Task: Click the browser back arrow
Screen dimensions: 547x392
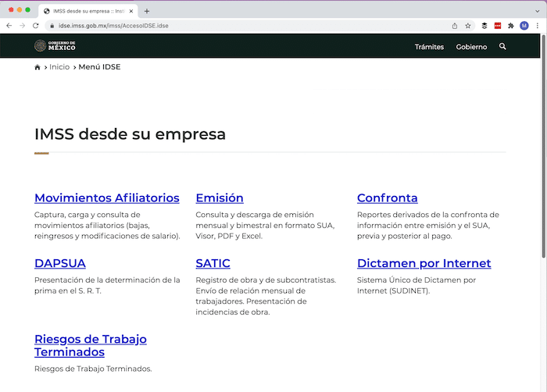Action: [9, 26]
